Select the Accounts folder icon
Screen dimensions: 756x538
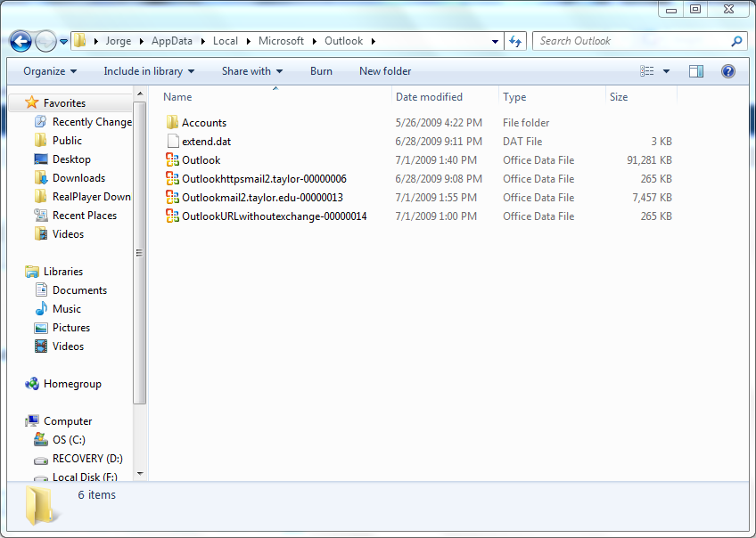point(173,122)
